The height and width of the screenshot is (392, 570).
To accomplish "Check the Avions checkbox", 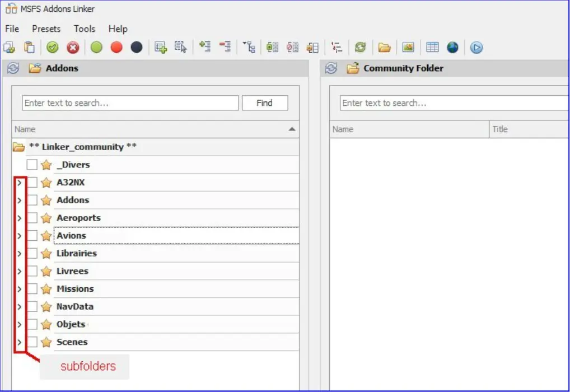I will coord(32,236).
